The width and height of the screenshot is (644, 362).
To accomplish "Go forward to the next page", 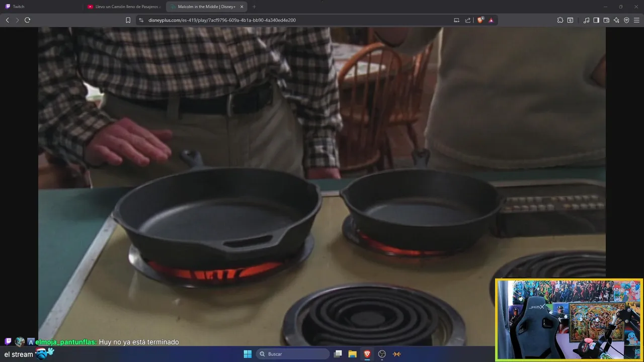I will (17, 20).
